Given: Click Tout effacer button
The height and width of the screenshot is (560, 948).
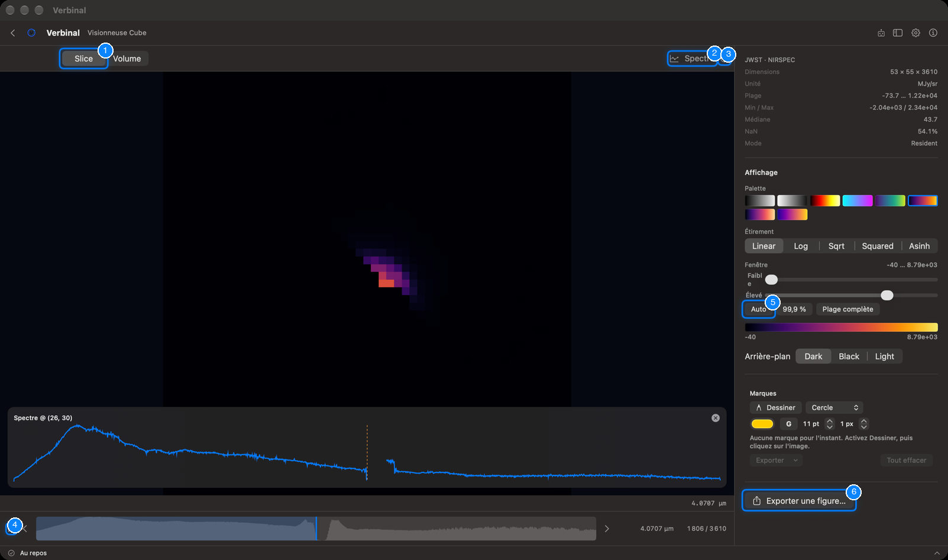Looking at the screenshot, I should pyautogui.click(x=906, y=460).
